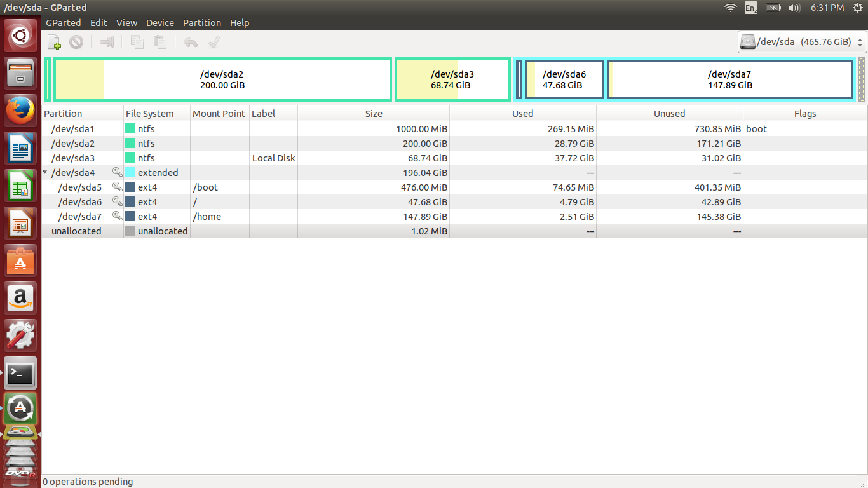Open the Device menu
Viewport: 868px width, 488px height.
coord(160,22)
